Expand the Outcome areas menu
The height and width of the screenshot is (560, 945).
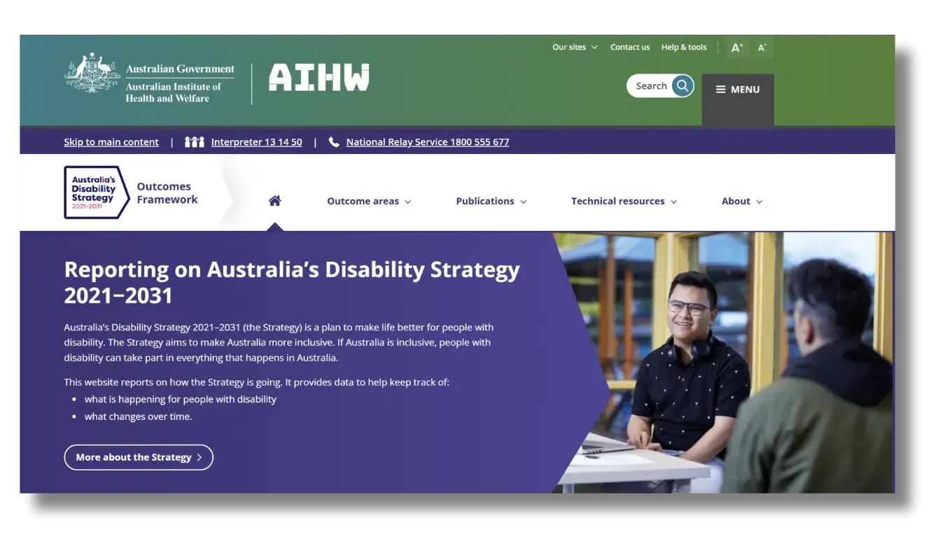369,202
